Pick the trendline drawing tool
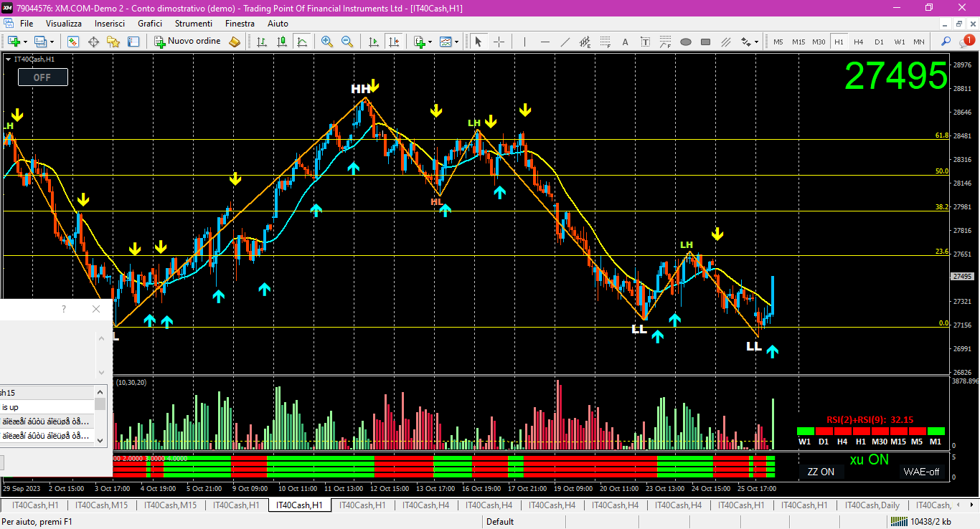Image resolution: width=980 pixels, height=529 pixels. click(x=565, y=42)
